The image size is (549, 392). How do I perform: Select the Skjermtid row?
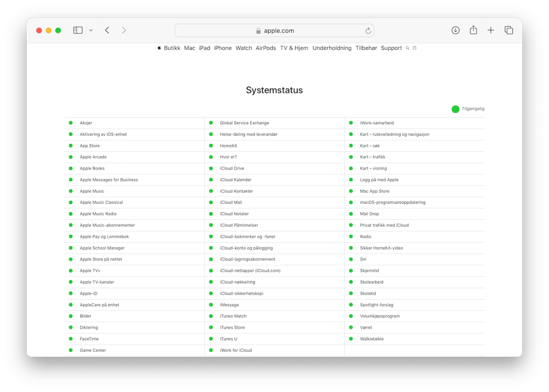[414, 271]
